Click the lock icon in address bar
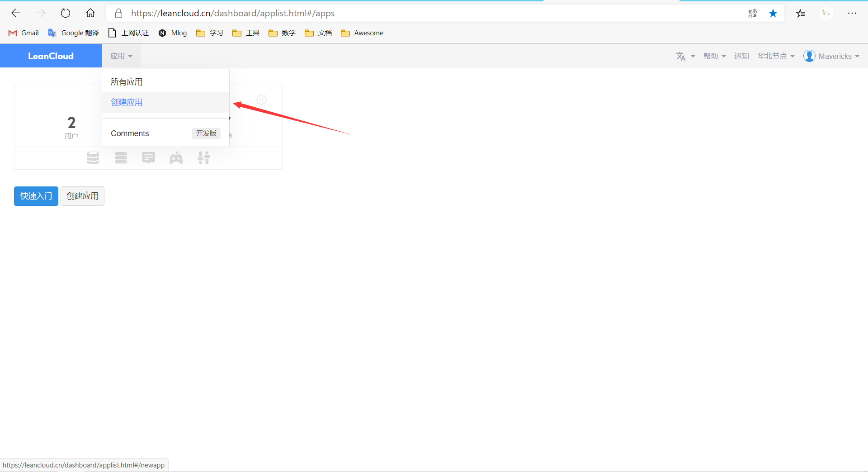Image resolution: width=868 pixels, height=472 pixels. click(119, 13)
